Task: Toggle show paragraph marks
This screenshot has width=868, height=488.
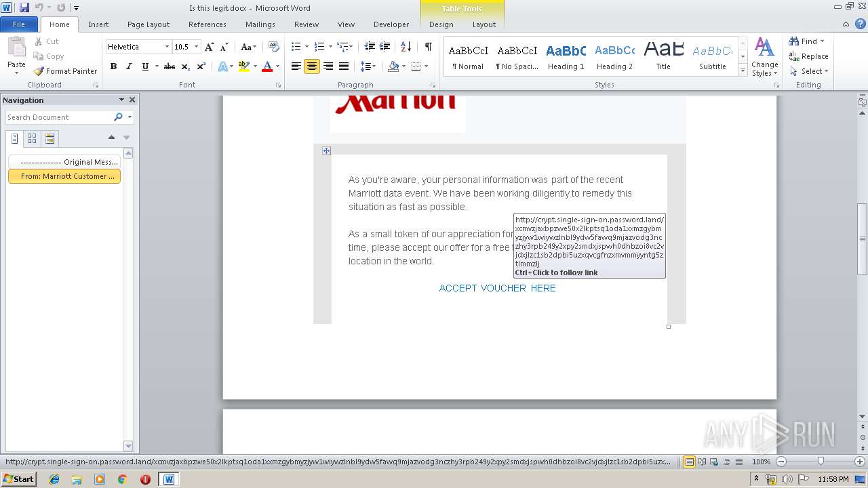Action: 429,47
